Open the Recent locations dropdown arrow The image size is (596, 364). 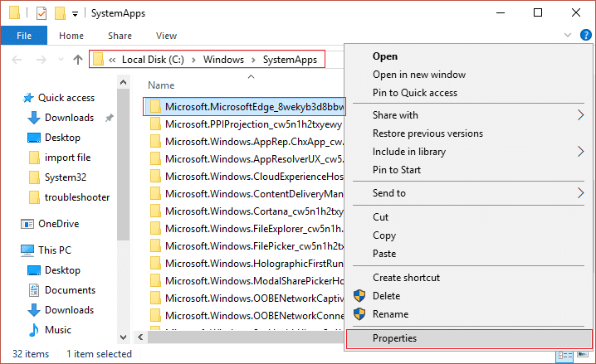61,60
